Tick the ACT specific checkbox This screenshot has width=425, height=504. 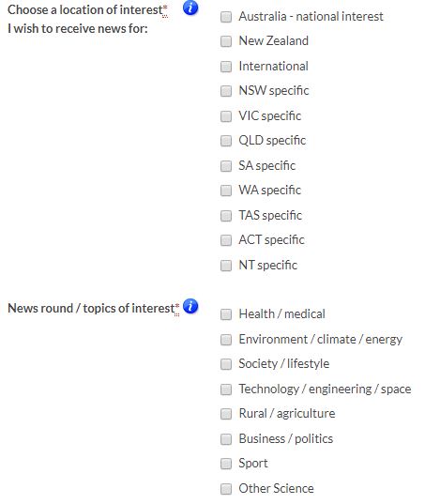click(226, 240)
